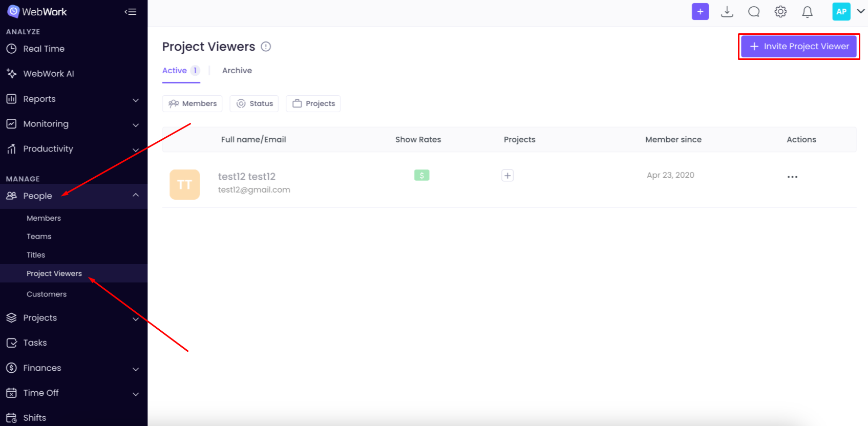Switch to the Archive tab
The image size is (868, 426).
click(x=237, y=71)
